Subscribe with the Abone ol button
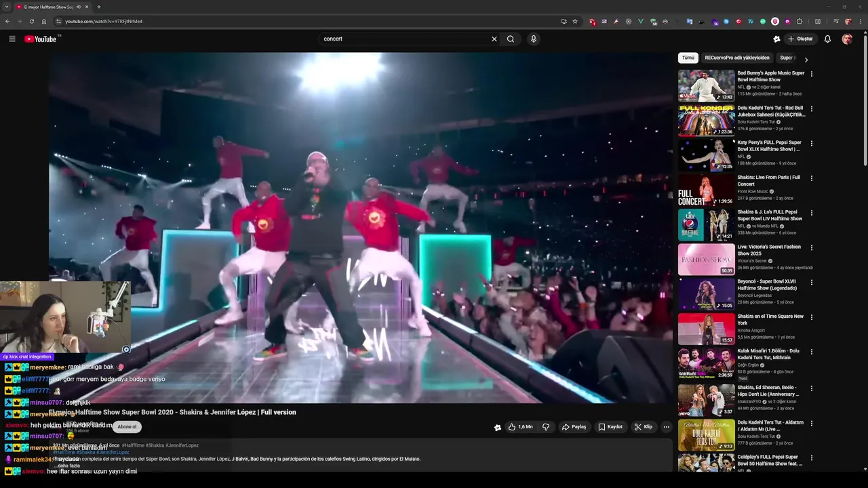Screen dimensions: 868x488 click(x=127, y=427)
